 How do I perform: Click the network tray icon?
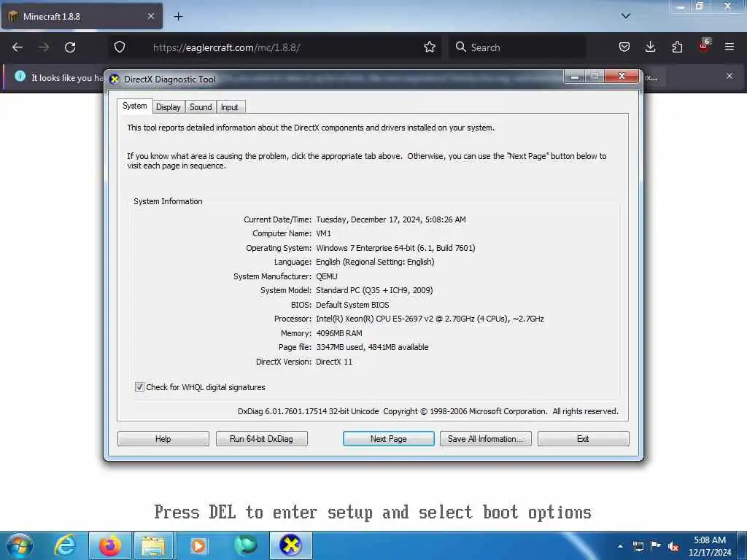click(638, 546)
